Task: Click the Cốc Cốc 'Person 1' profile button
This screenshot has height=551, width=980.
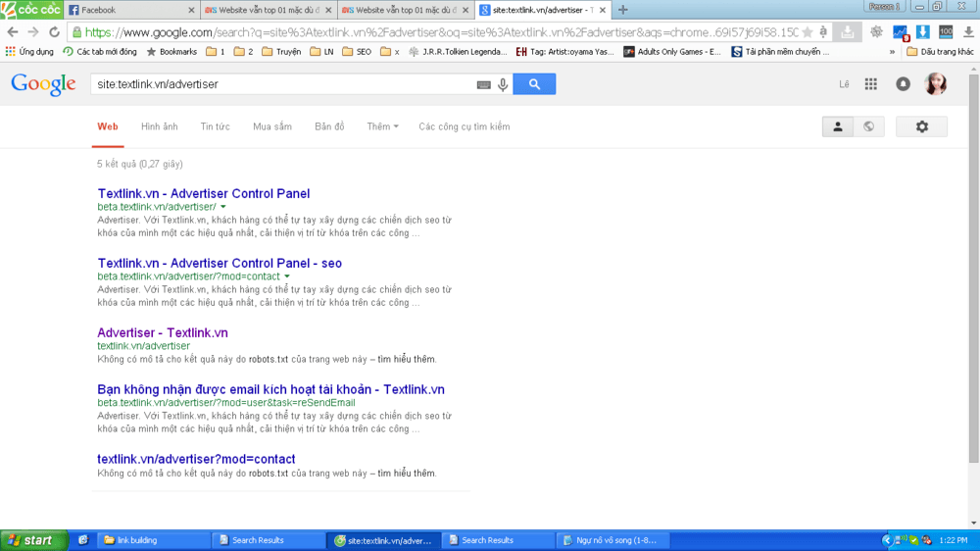Action: (x=884, y=6)
